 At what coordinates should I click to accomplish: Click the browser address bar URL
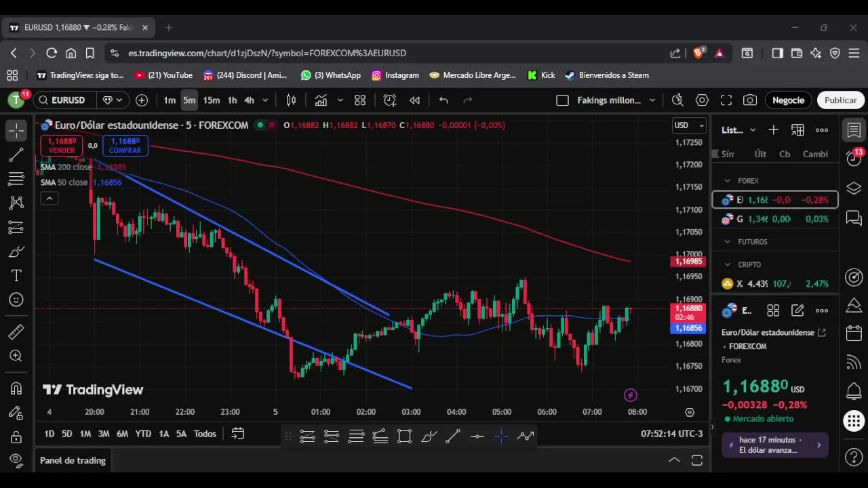pyautogui.click(x=267, y=53)
